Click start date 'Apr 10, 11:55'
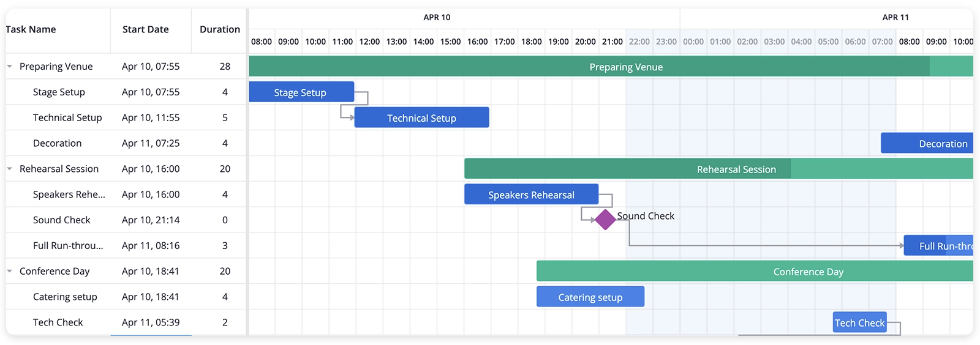The width and height of the screenshot is (980, 345). 151,117
